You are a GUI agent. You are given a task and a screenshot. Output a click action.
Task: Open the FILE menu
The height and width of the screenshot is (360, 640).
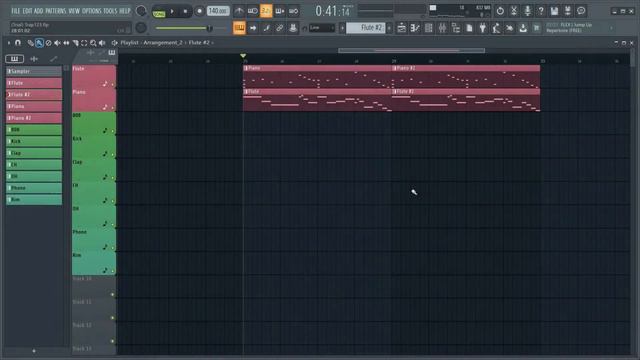click(x=16, y=11)
